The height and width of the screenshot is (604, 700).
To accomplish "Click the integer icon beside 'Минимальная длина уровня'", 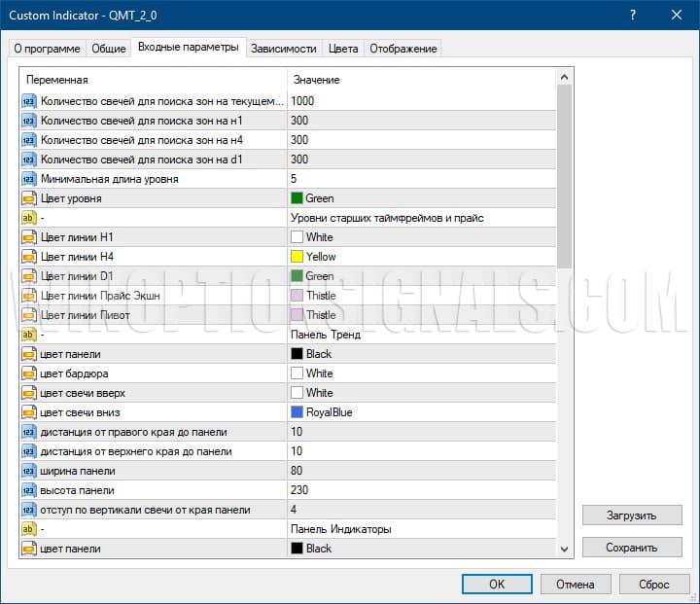I will (x=28, y=179).
